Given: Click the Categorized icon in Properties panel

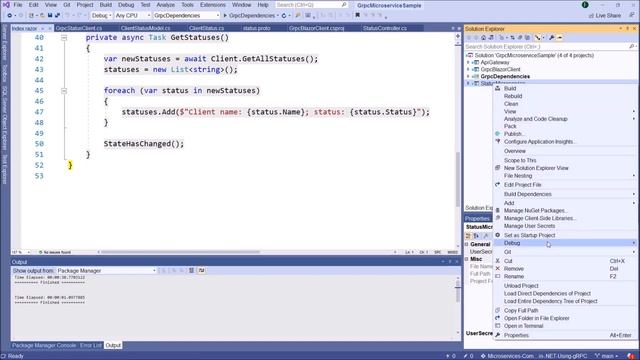Looking at the screenshot, I should [468, 236].
